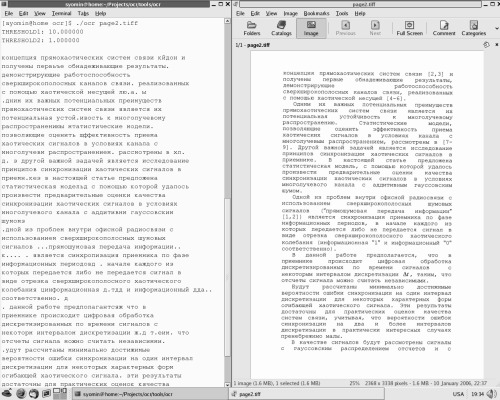Launch the mail client from the panel
Image resolution: width=500 pixels, height=400 pixels.
click(x=34, y=394)
